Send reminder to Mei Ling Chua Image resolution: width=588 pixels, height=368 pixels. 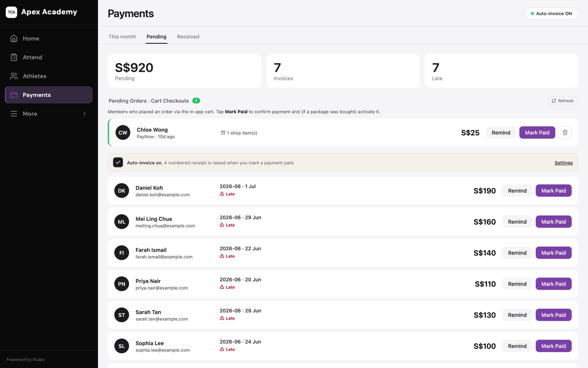517,222
